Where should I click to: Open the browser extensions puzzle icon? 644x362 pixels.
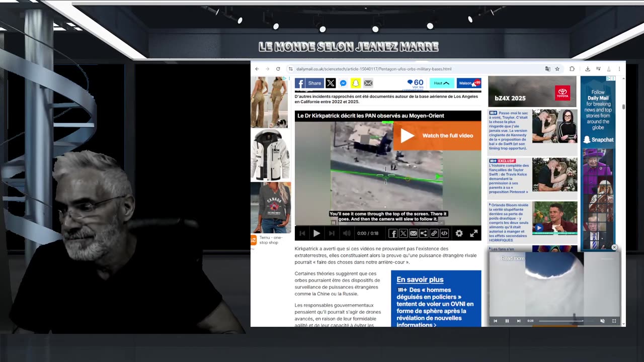point(572,69)
